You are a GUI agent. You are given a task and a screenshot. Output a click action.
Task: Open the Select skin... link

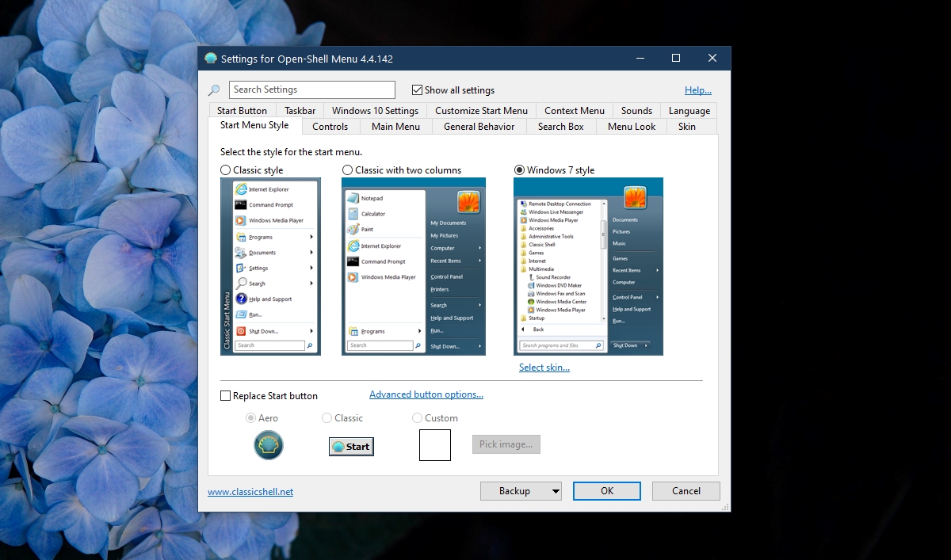pyautogui.click(x=544, y=367)
